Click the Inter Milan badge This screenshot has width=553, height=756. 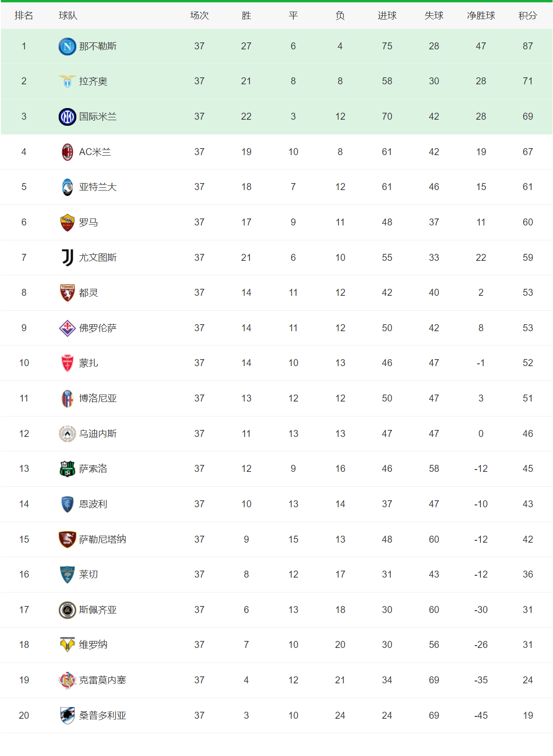[67, 116]
